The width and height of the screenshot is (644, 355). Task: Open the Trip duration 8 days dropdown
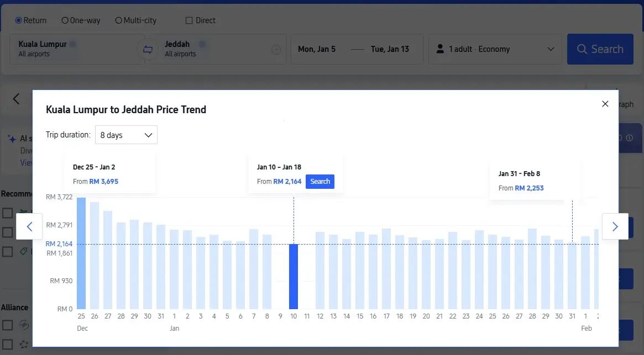point(126,135)
